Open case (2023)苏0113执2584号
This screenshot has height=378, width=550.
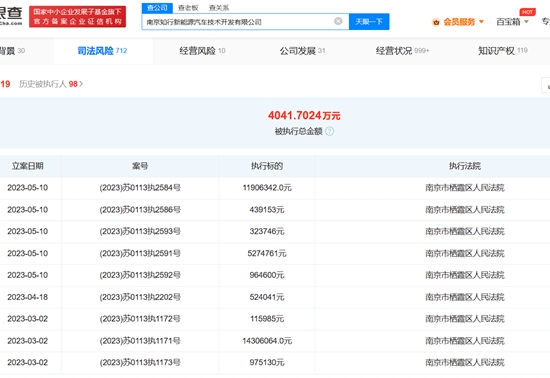[140, 188]
